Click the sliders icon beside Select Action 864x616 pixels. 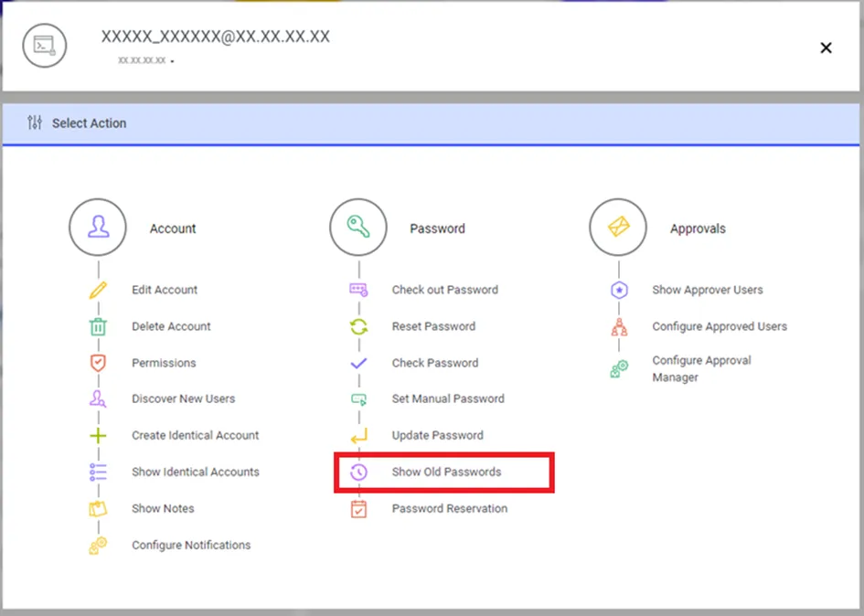coord(35,122)
